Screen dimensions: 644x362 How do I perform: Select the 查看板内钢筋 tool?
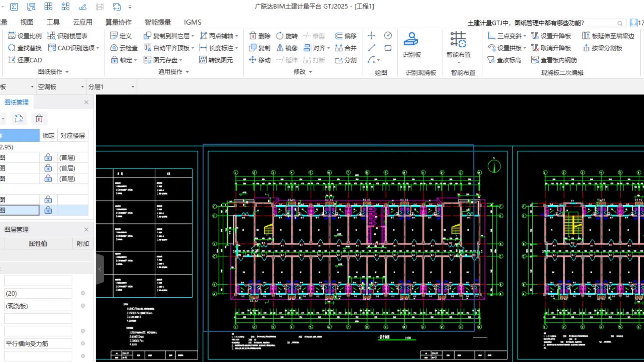[x=554, y=60]
